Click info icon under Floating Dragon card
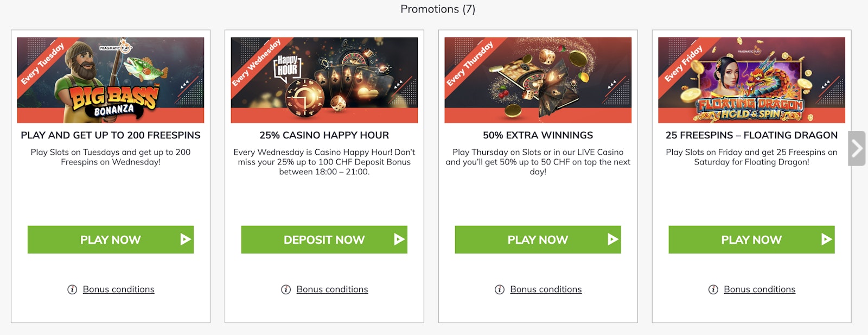Viewport: 868px width, 335px height. pos(713,290)
